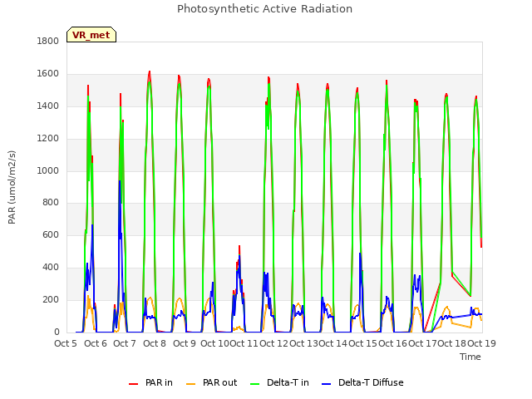Click the Oct 10 x-axis tick label

(x=214, y=343)
